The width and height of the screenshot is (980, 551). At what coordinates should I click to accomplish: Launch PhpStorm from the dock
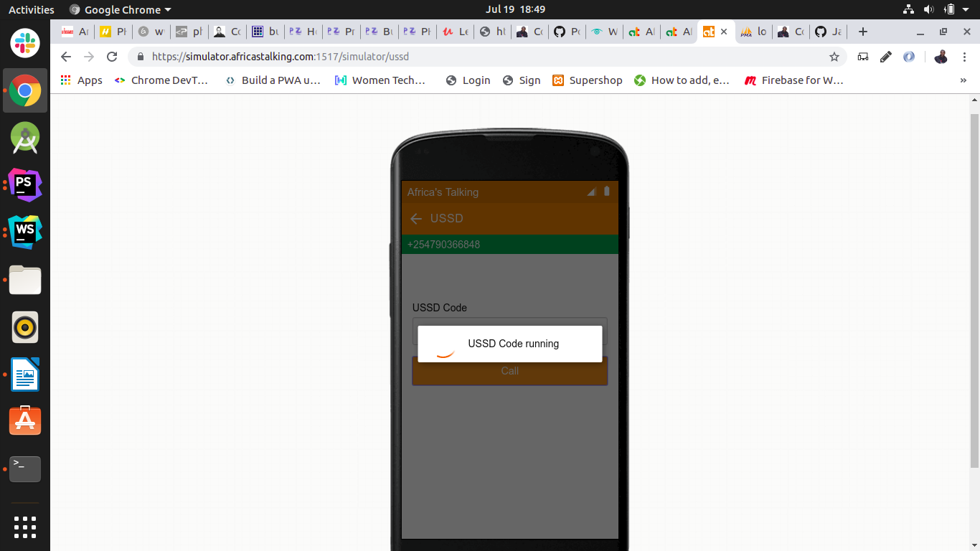tap(25, 184)
